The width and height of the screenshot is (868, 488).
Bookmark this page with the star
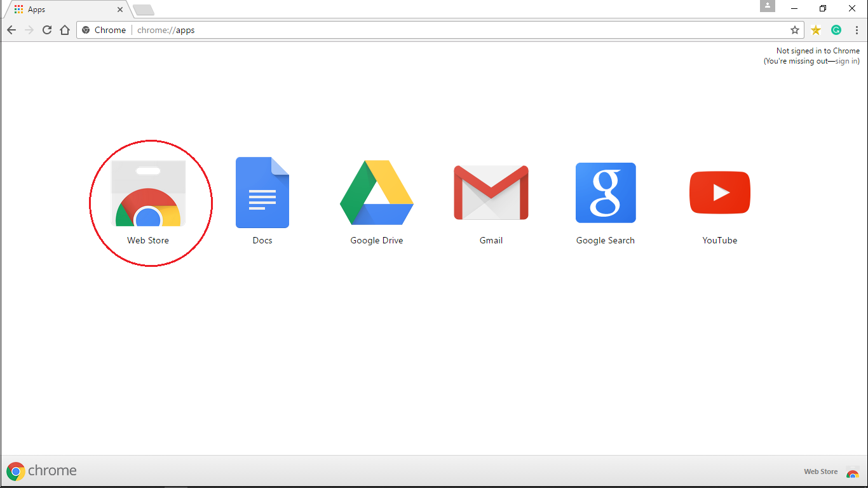point(795,29)
